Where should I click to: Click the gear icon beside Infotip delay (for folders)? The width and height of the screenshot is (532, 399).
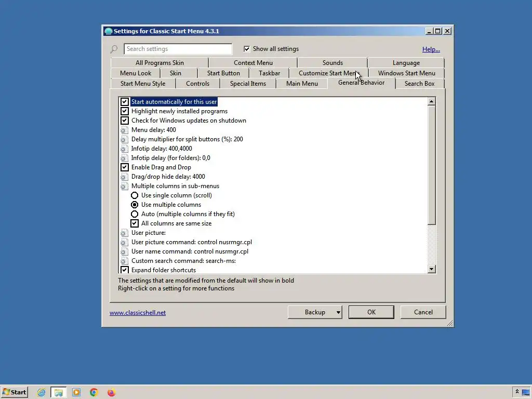tap(124, 158)
